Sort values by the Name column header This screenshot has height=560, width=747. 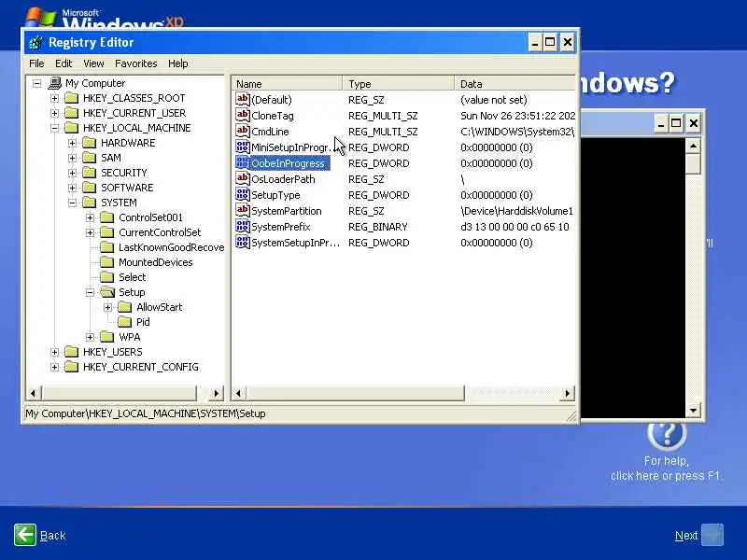click(287, 84)
